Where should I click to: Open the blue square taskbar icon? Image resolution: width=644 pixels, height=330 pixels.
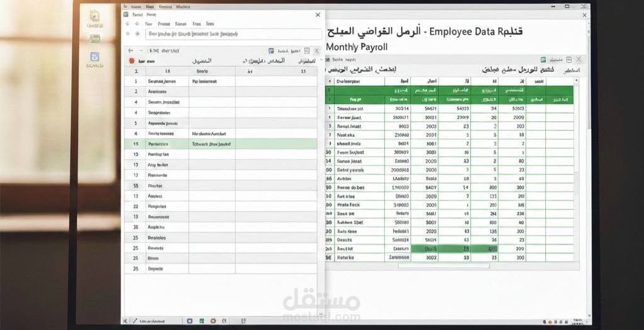click(x=190, y=321)
